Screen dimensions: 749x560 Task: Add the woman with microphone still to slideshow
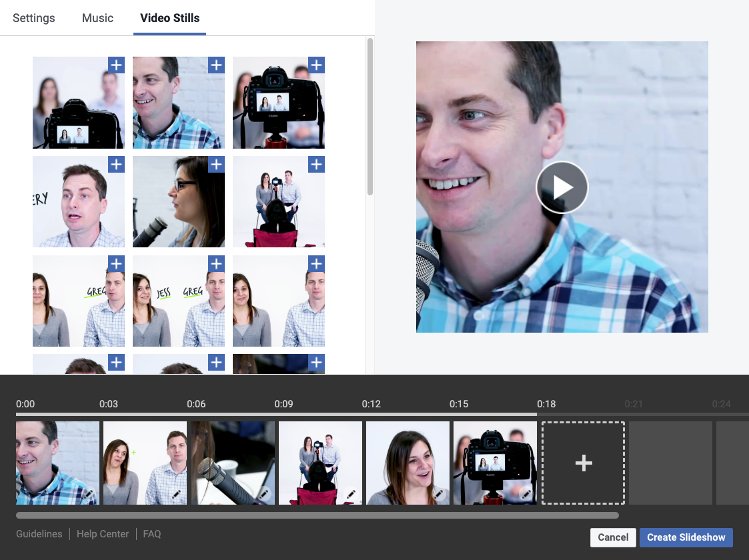[216, 165]
